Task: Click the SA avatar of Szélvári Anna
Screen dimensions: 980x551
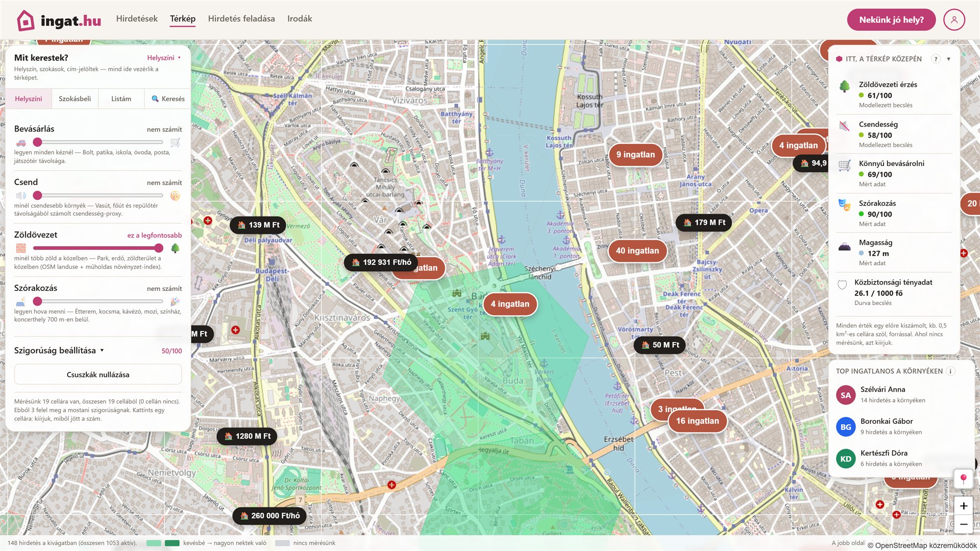Action: point(846,395)
